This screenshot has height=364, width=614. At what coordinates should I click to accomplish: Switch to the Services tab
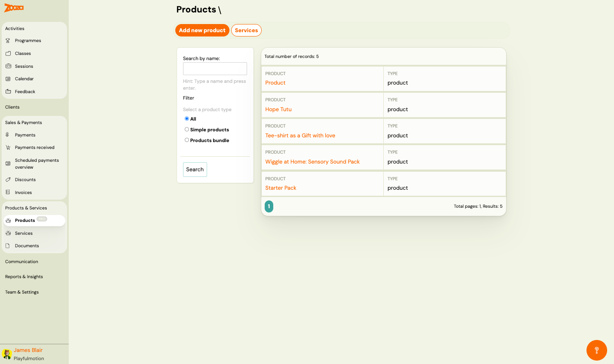[246, 30]
